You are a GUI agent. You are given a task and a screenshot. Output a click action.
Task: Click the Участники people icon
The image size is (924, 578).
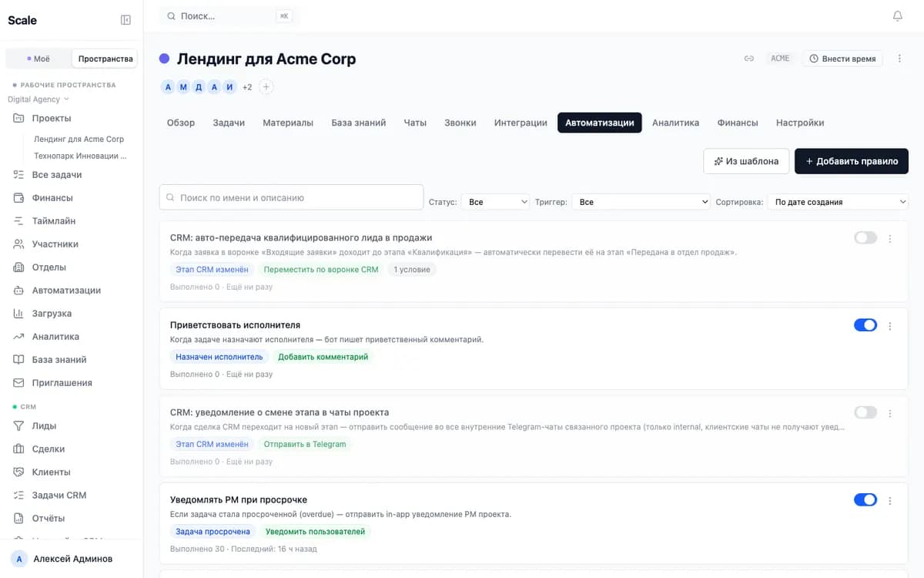[x=18, y=244]
